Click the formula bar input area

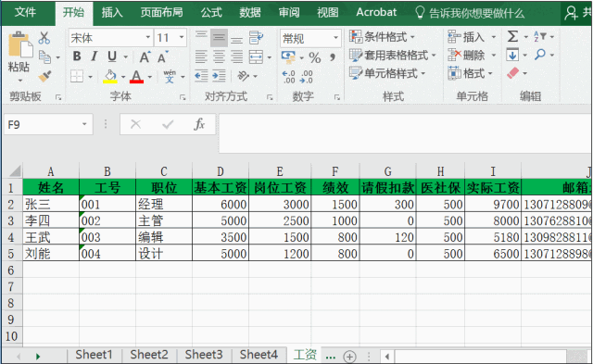[406, 133]
